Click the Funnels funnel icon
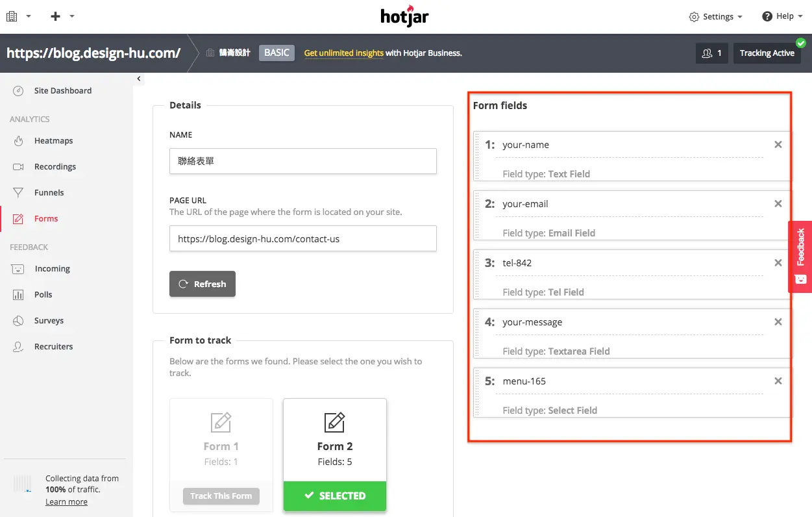Viewport: 812px width, 517px height. (19, 193)
